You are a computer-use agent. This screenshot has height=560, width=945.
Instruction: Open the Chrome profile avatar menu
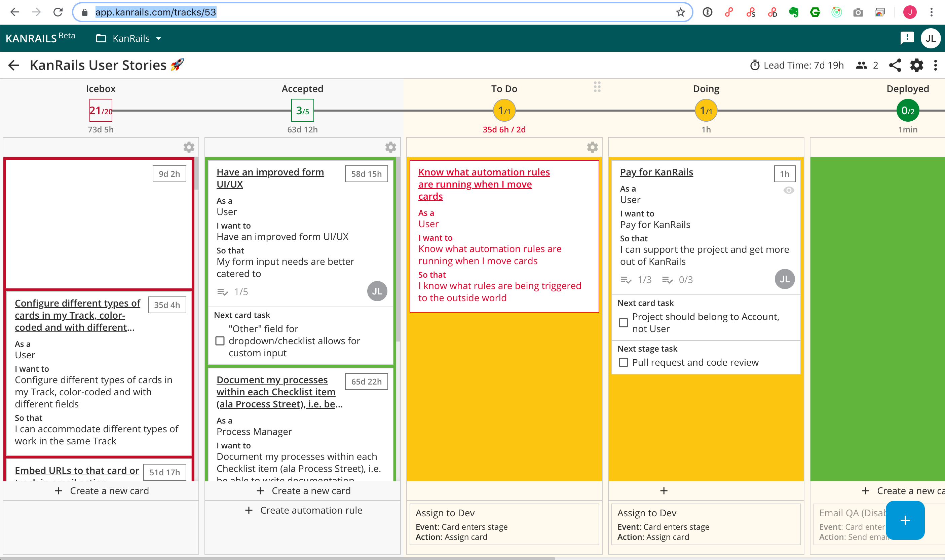909,12
